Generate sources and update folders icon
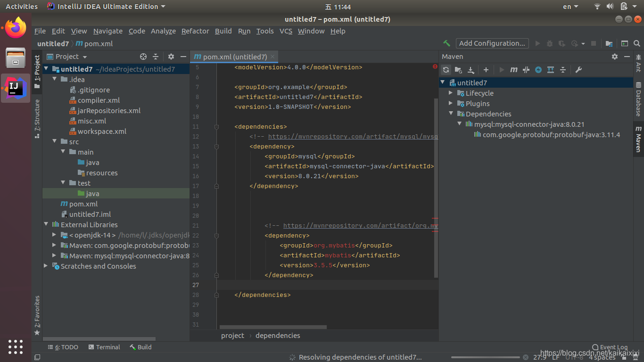The image size is (644, 362). pos(458,70)
